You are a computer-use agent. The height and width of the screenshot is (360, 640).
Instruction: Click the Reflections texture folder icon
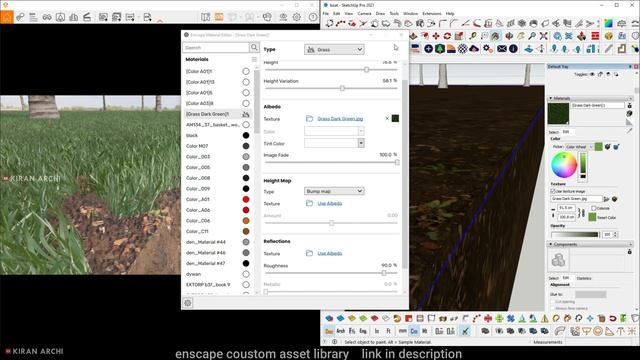[x=309, y=253]
